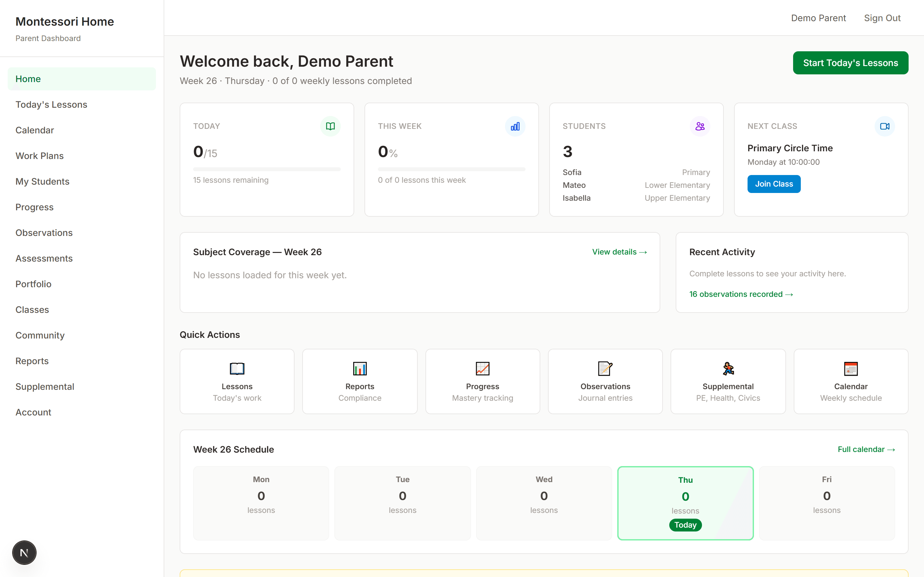Screen dimensions: 924x577
Task: Open Supplemental PE, Health, Civics quick action
Action: [728, 381]
